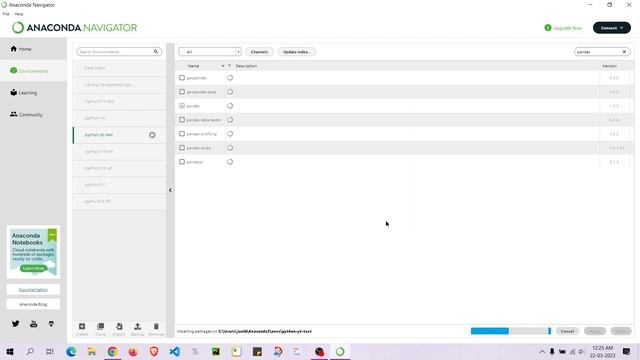The image size is (640, 360).
Task: Open Visual Studio Code from taskbar
Action: pyautogui.click(x=175, y=351)
